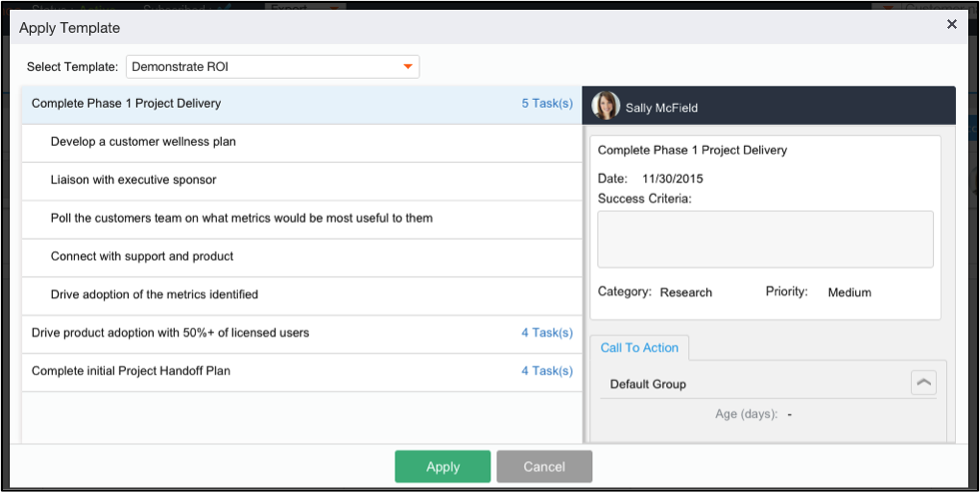Click into the Success Criteria text box
Image resolution: width=980 pixels, height=492 pixels.
[x=765, y=239]
